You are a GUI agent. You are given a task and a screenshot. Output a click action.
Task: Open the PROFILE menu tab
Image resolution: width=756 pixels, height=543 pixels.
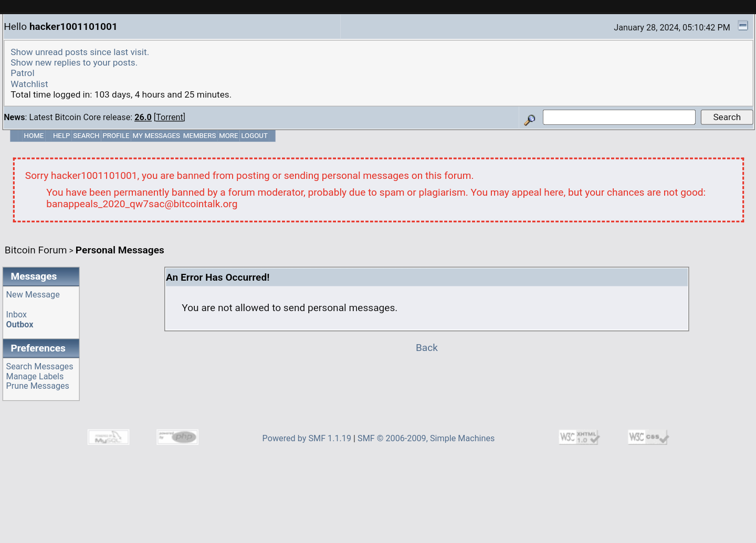(x=116, y=136)
